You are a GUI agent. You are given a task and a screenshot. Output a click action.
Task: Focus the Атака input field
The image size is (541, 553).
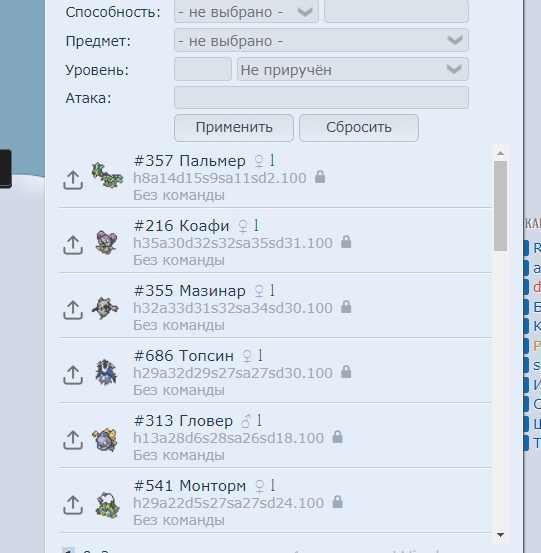click(321, 98)
